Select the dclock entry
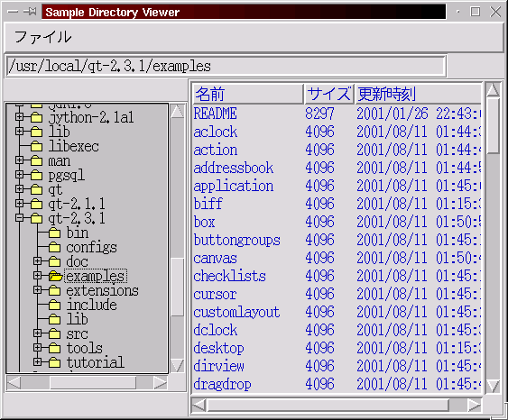Screen dimensions: 508x420 pos(216,331)
